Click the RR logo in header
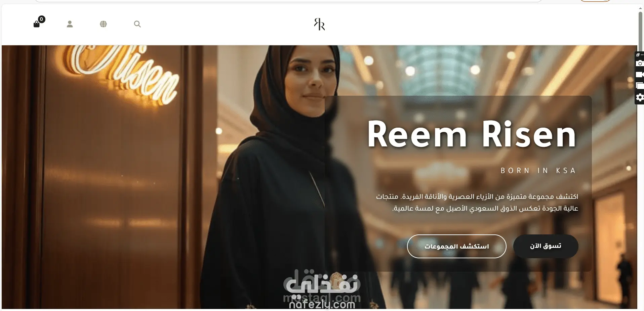The width and height of the screenshot is (644, 311). pyautogui.click(x=319, y=24)
